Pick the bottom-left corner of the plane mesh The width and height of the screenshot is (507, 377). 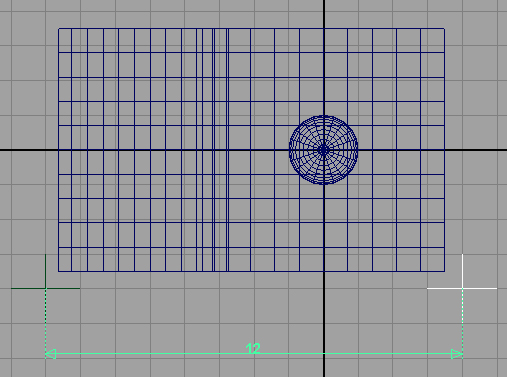point(59,271)
